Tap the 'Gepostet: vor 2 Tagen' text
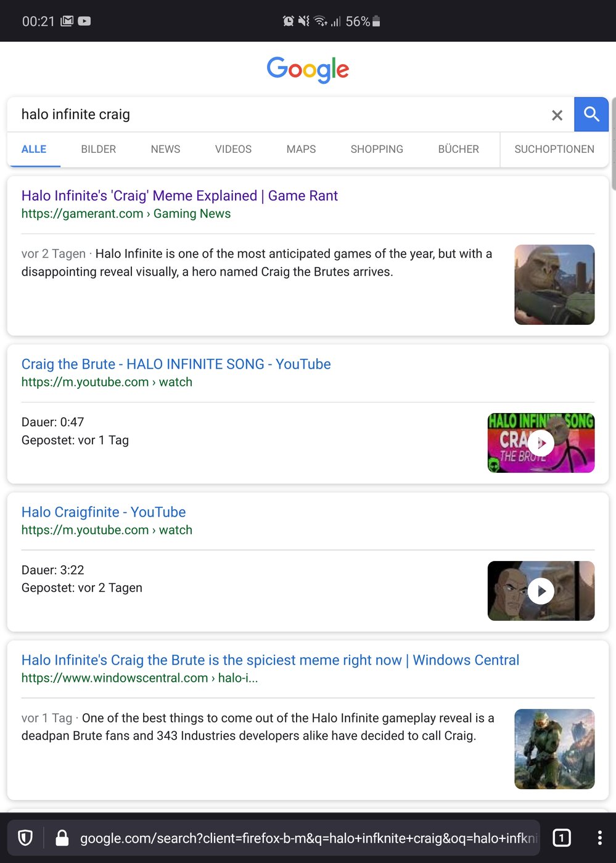This screenshot has width=616, height=863. pos(81,588)
